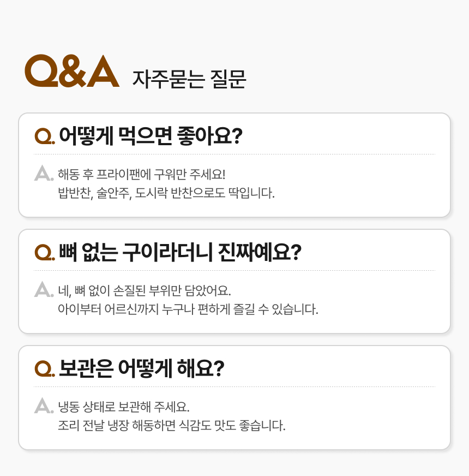The image size is (469, 476).
Task: Click the '자주묻는 질문' heading text
Action: click(x=189, y=80)
